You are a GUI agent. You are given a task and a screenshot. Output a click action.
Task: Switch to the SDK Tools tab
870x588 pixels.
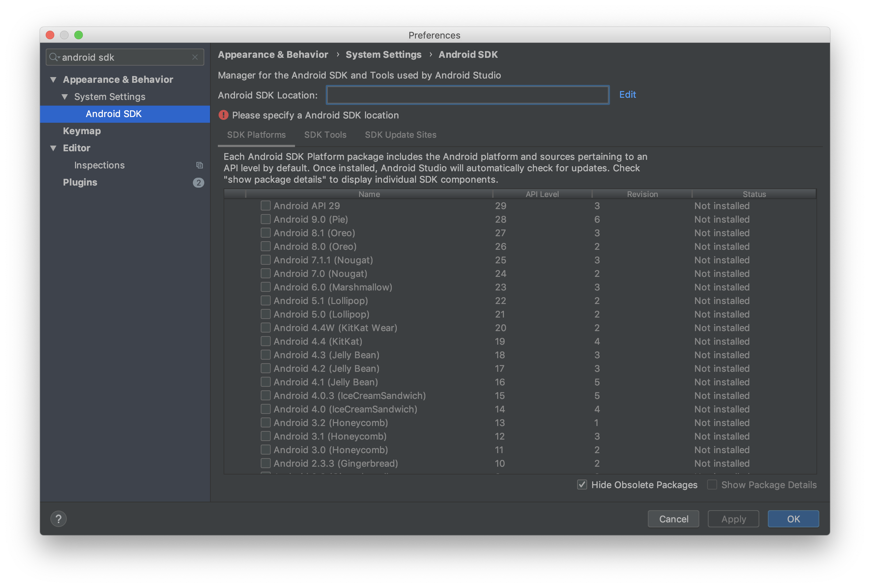click(x=325, y=135)
